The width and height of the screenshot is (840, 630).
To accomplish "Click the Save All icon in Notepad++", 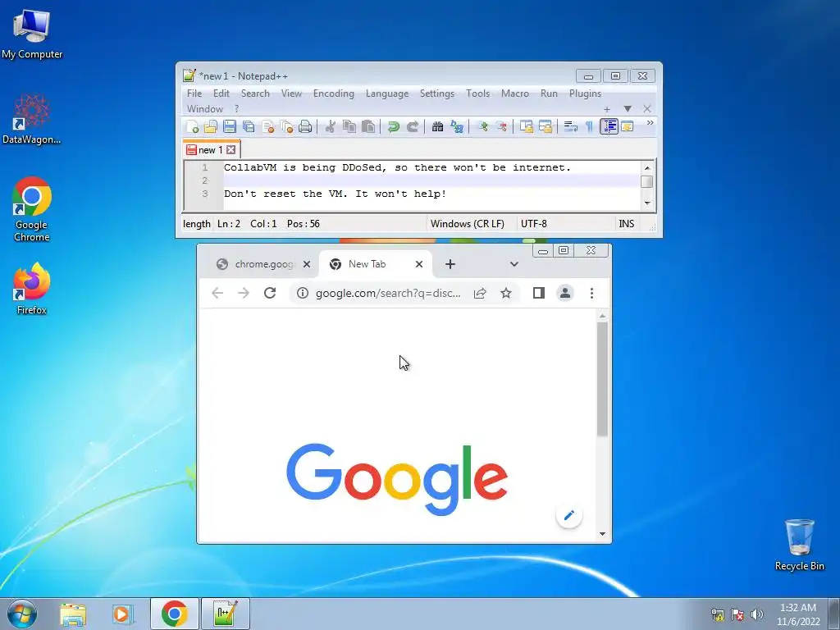I will pos(249,126).
